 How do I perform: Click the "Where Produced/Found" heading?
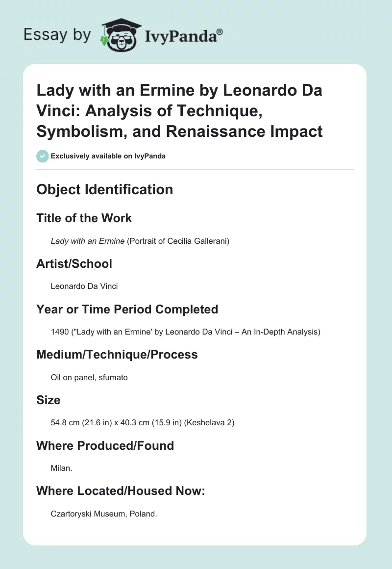tap(105, 445)
